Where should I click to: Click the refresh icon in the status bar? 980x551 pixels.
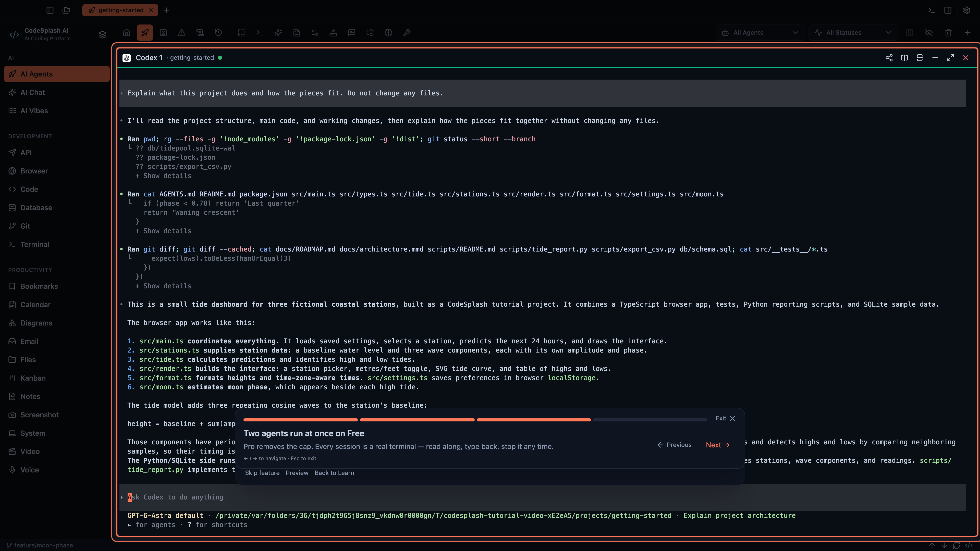coord(957,545)
